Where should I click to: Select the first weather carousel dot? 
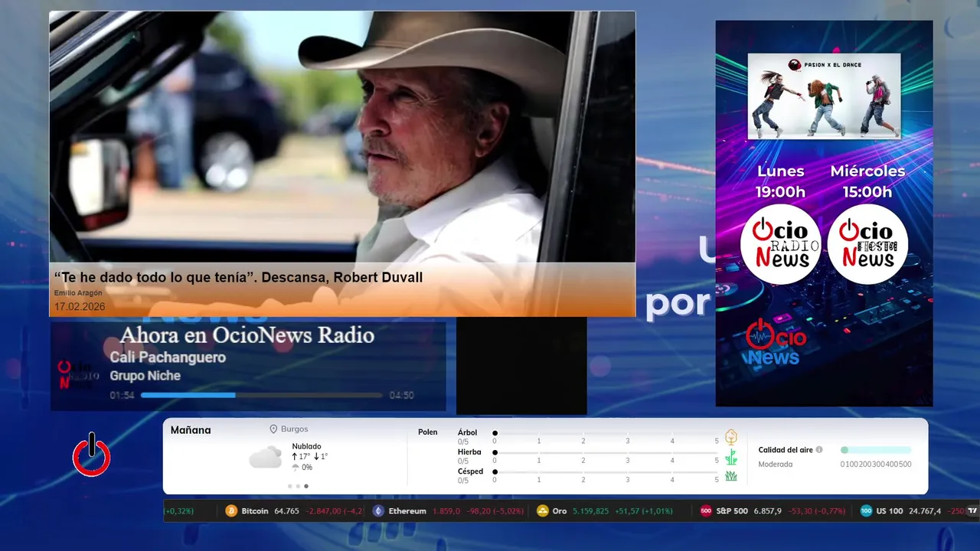coord(290,486)
